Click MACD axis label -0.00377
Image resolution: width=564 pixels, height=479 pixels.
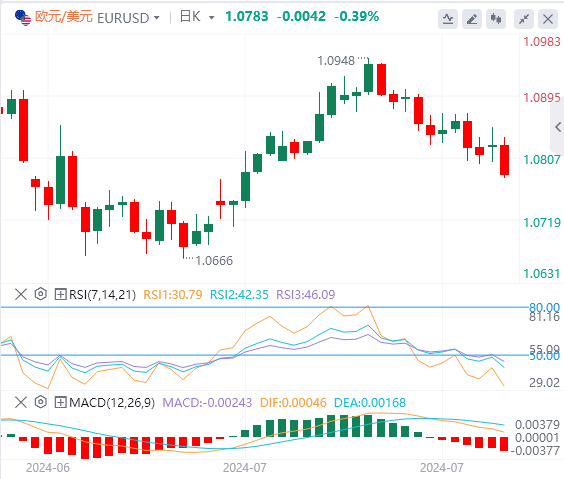coord(535,451)
